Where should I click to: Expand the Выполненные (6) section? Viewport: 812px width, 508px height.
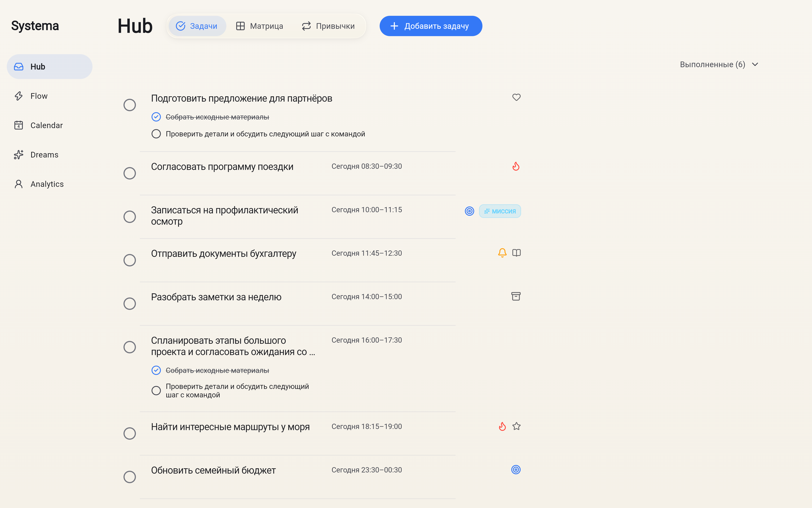719,65
